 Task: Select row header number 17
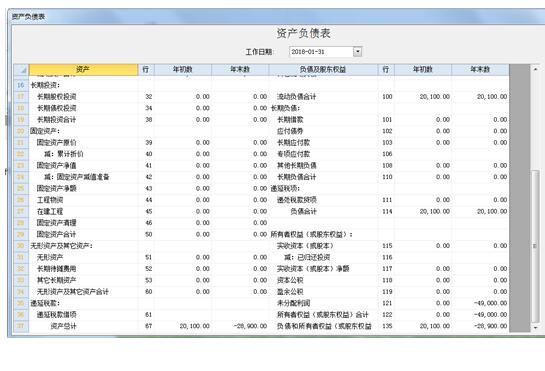tap(21, 97)
